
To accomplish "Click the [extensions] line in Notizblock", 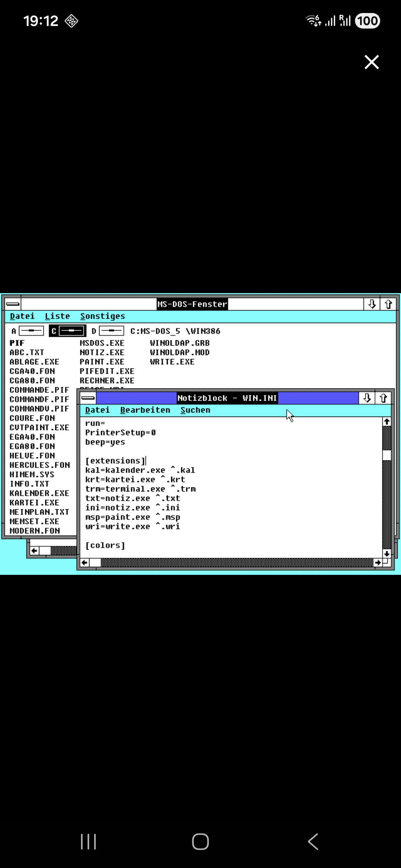I will click(115, 461).
